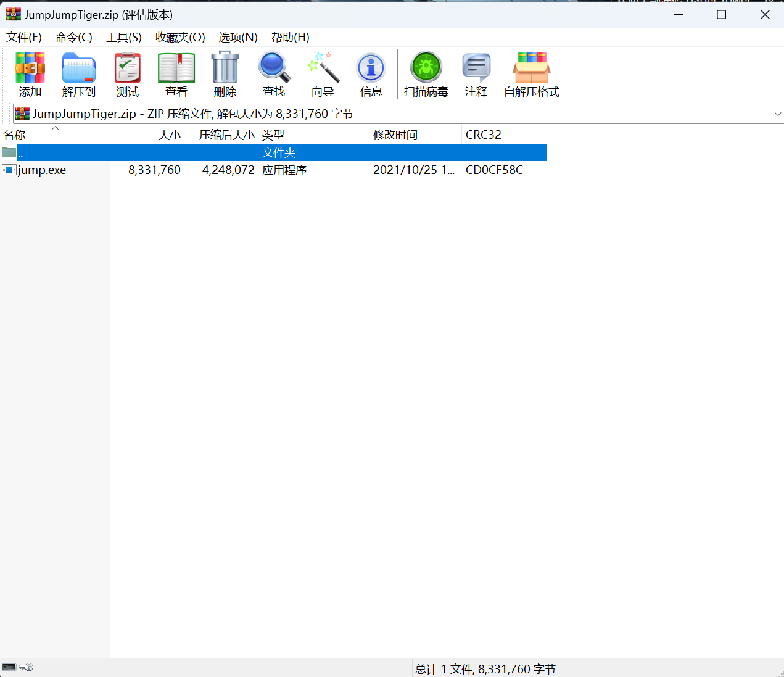Click the 添加 (Add) toolbar icon
Image resolution: width=784 pixels, height=677 pixels.
[30, 68]
